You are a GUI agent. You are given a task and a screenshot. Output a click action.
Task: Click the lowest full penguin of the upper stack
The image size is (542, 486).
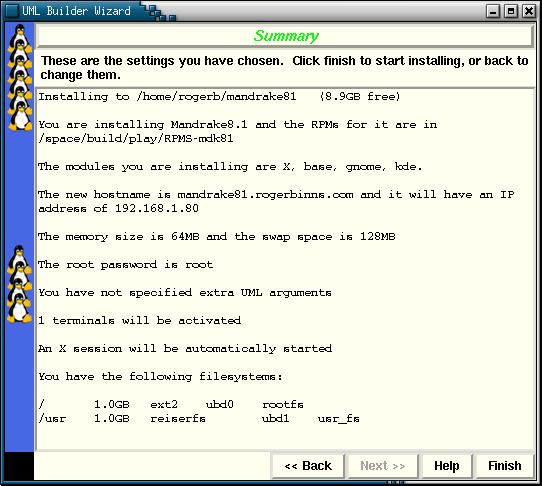coord(20,117)
